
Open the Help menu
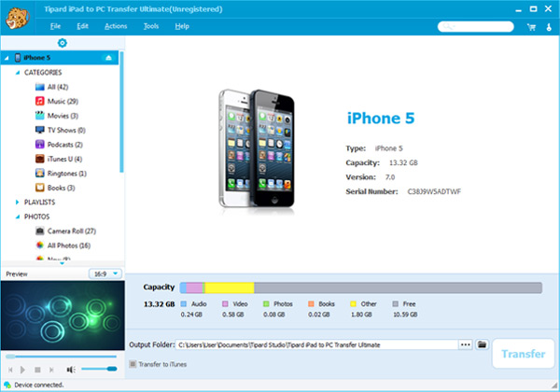[x=182, y=26]
